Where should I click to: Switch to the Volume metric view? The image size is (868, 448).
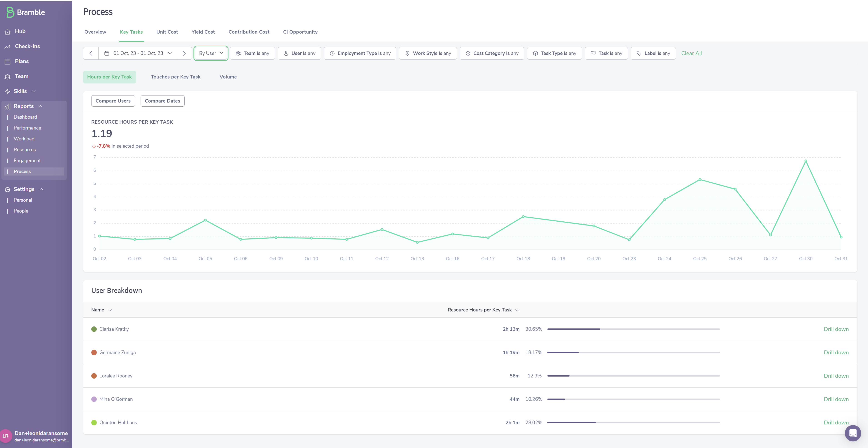coord(228,77)
